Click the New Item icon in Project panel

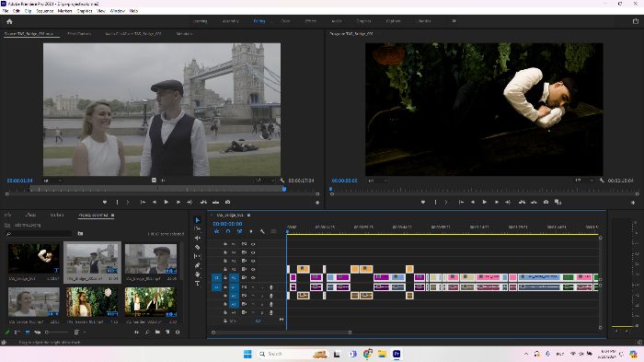[167, 332]
